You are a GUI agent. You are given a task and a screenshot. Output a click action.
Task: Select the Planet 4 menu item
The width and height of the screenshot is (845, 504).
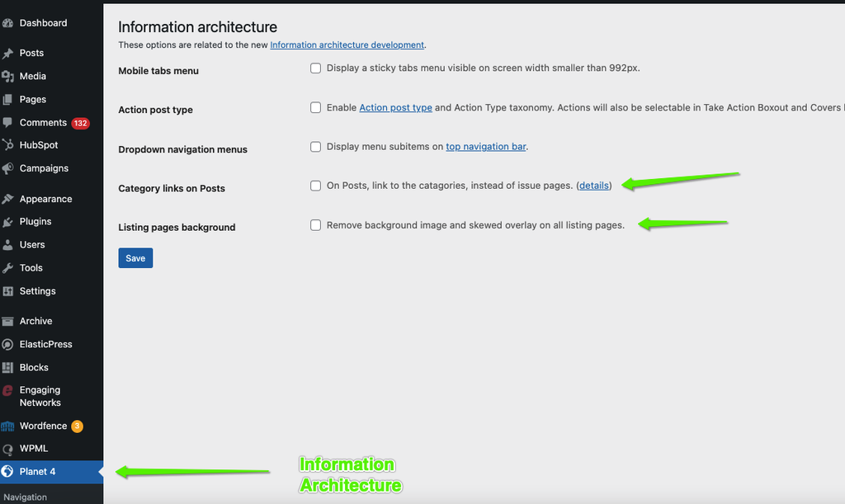click(52, 472)
